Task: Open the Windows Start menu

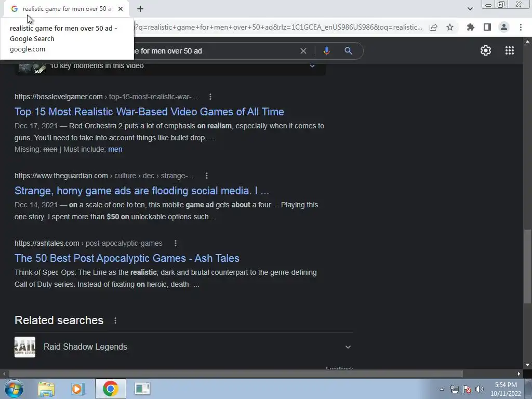Action: tap(14, 389)
